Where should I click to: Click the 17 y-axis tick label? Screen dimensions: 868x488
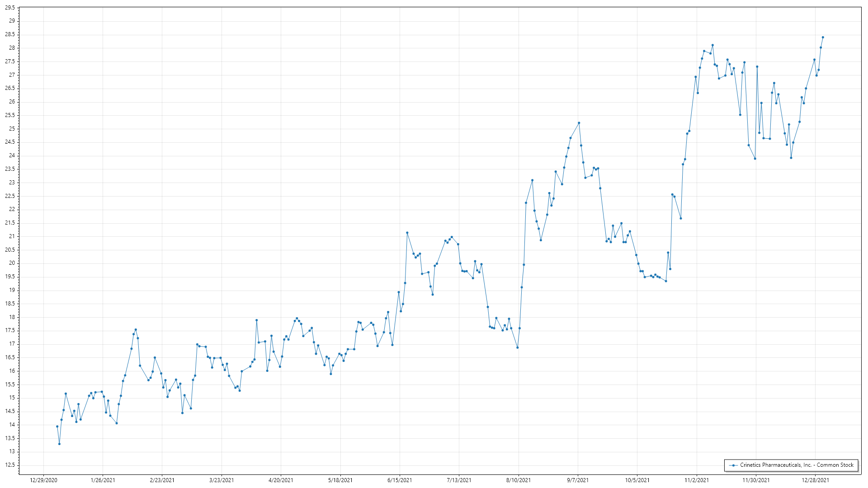12,344
